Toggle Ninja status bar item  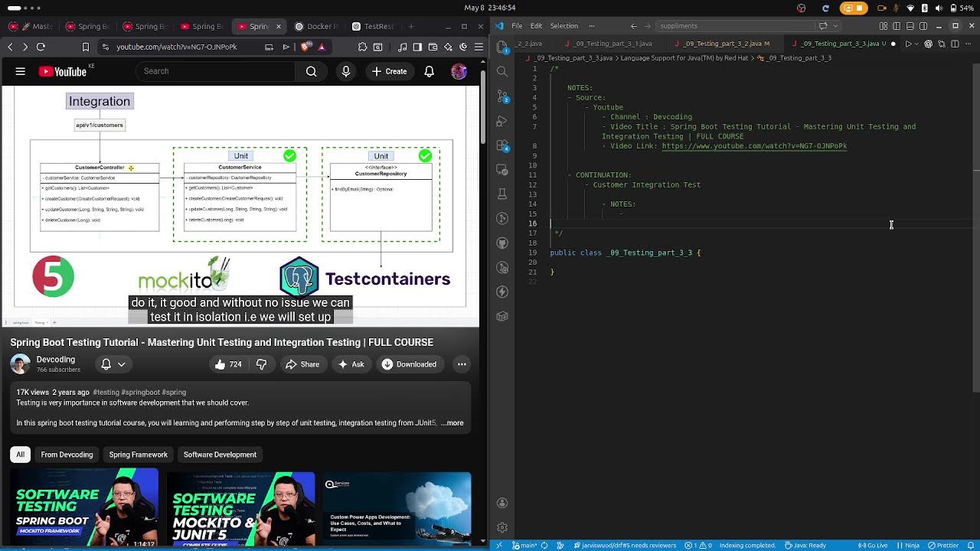point(907,546)
